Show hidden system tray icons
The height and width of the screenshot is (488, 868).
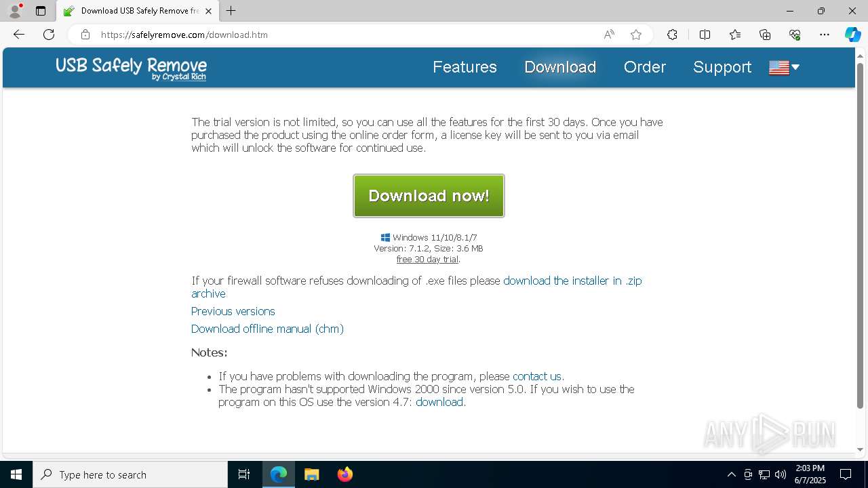click(x=731, y=474)
